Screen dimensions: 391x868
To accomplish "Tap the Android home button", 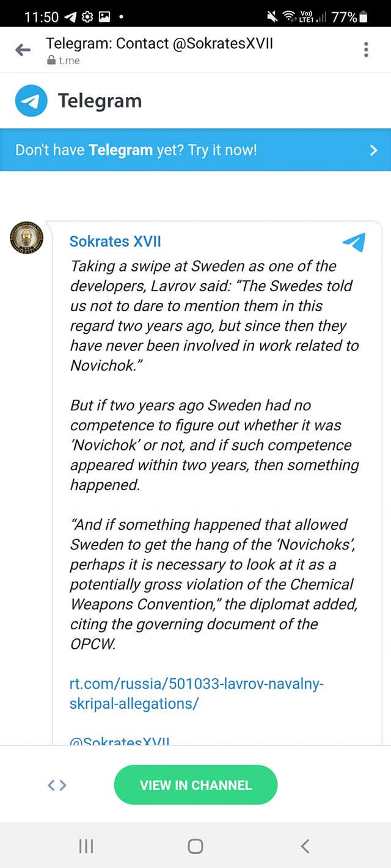I will pos(195,846).
